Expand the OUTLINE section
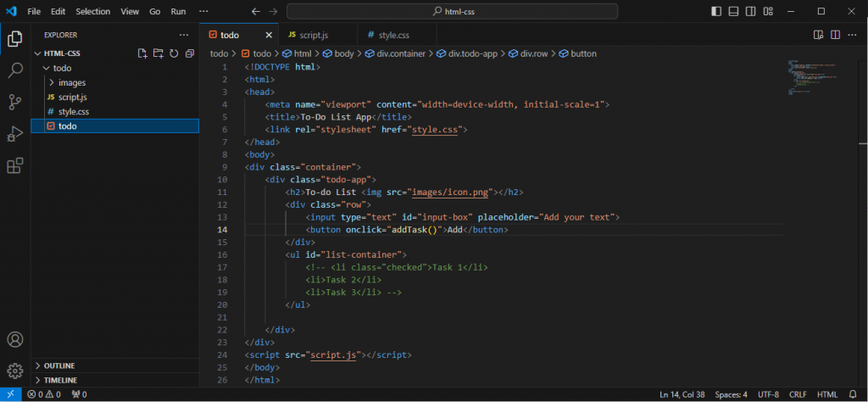Image resolution: width=868 pixels, height=402 pixels. (x=59, y=366)
